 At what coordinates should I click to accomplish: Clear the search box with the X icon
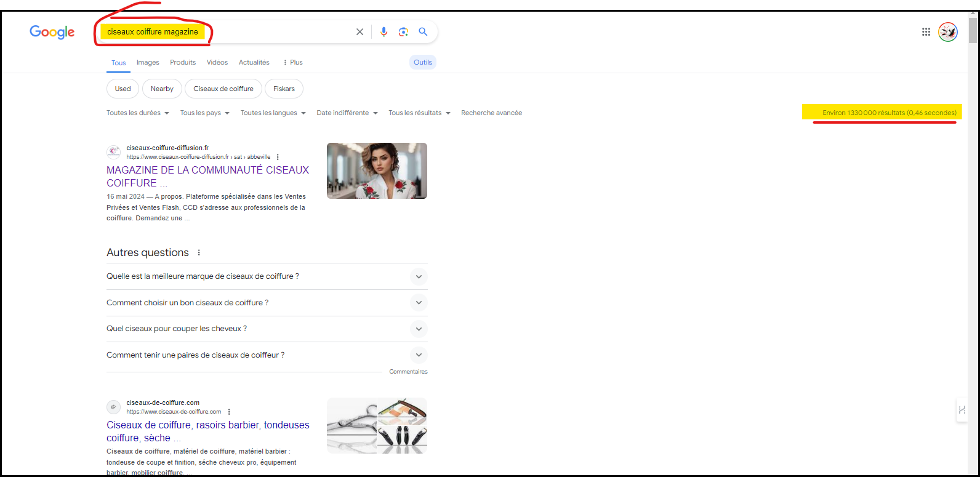[360, 32]
